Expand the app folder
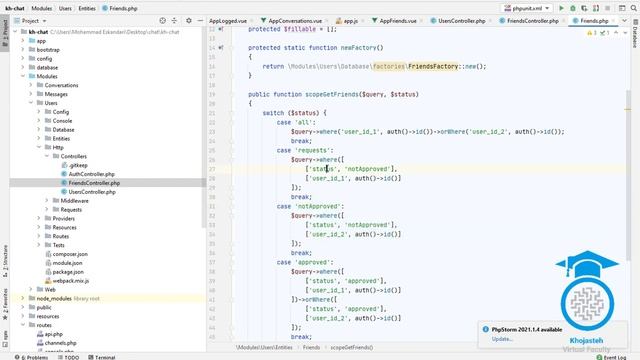 [23, 41]
